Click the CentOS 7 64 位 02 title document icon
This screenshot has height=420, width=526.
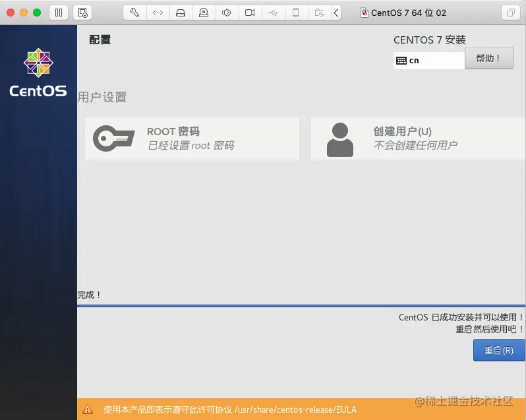(x=365, y=13)
